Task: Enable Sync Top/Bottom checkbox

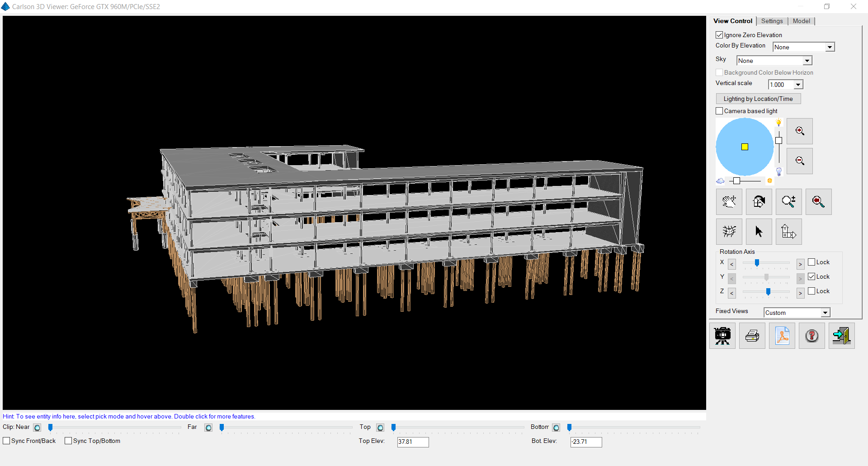Action: [x=68, y=441]
